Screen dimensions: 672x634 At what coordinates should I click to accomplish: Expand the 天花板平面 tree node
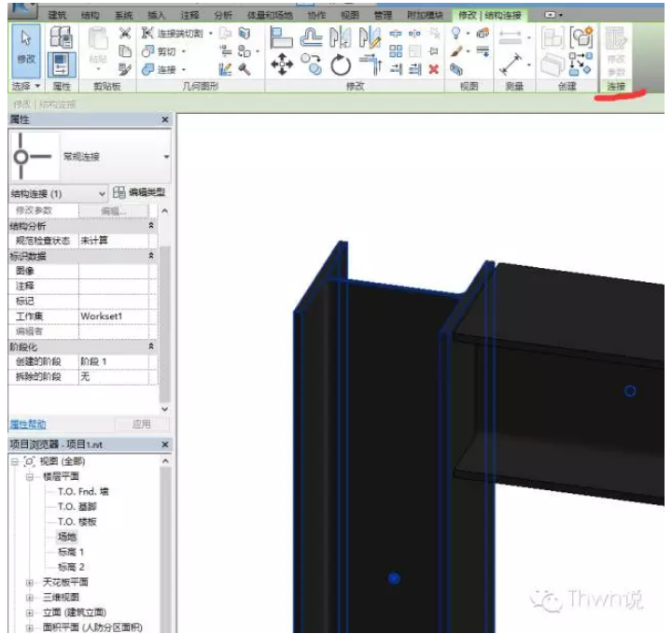point(29,582)
